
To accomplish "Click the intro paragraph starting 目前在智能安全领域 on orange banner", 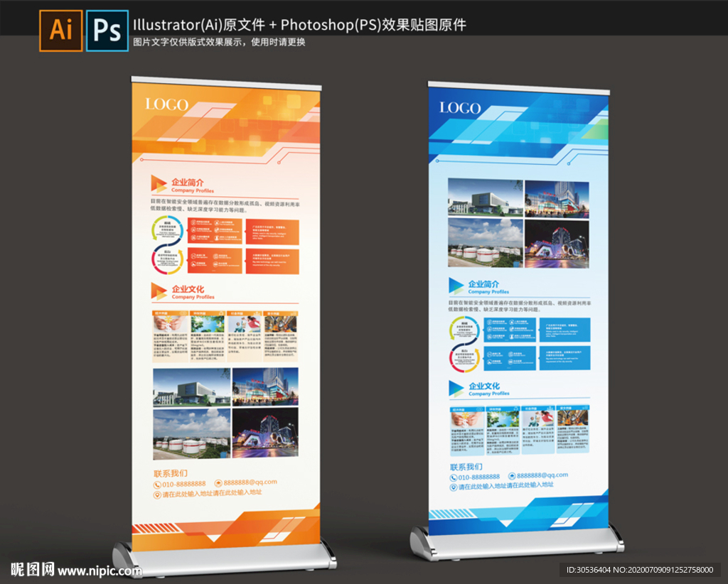I will 225,207.
